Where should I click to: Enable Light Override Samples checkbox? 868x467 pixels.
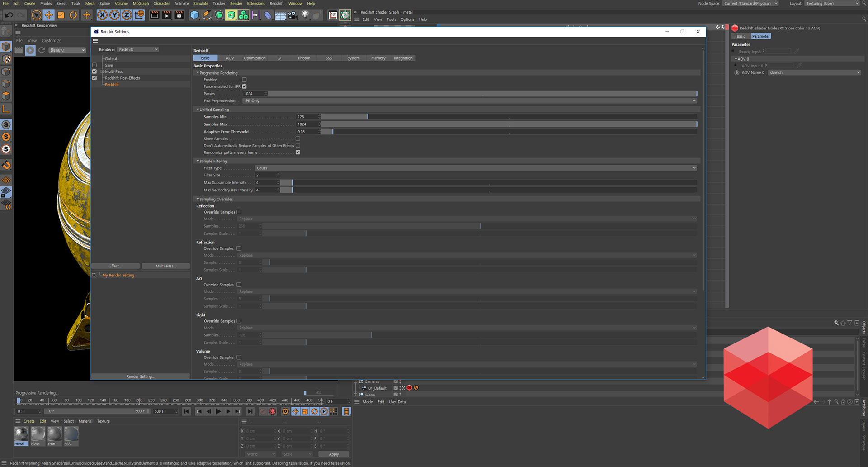[239, 321]
